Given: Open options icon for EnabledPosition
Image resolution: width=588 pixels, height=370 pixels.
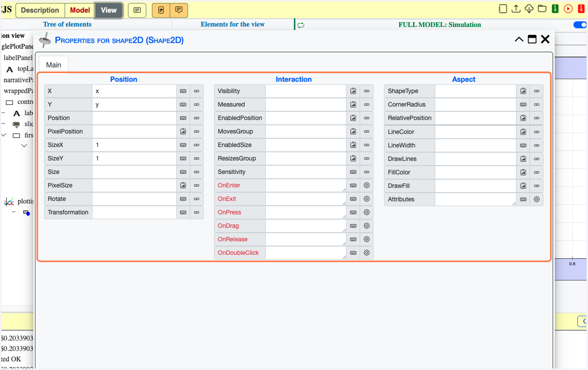Looking at the screenshot, I should (353, 118).
